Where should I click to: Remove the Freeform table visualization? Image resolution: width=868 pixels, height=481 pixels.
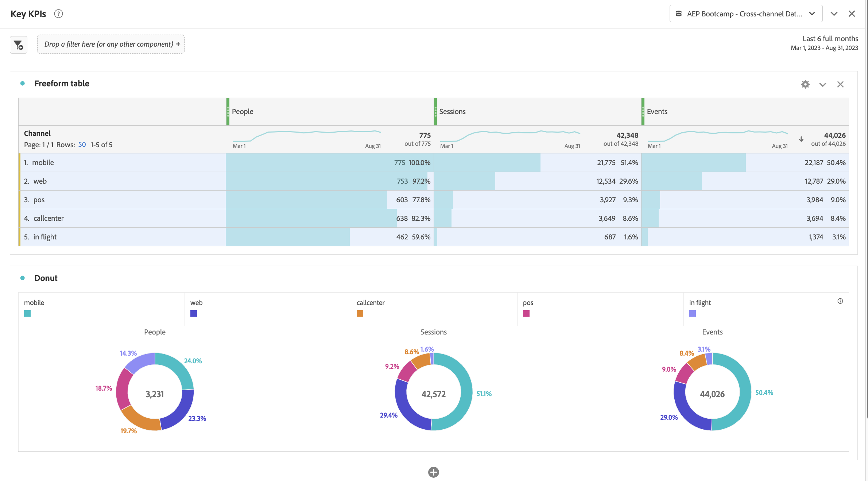point(840,84)
